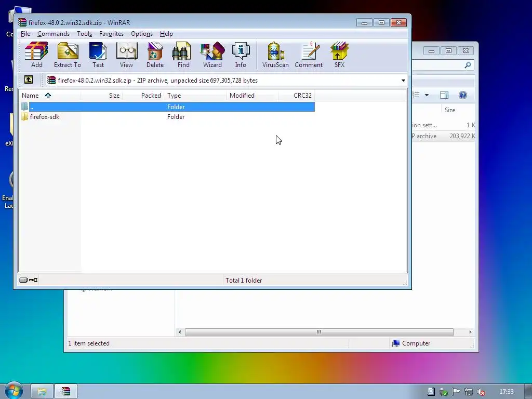Sort by the CRC32 column header
The width and height of the screenshot is (532, 399).
tap(297, 96)
